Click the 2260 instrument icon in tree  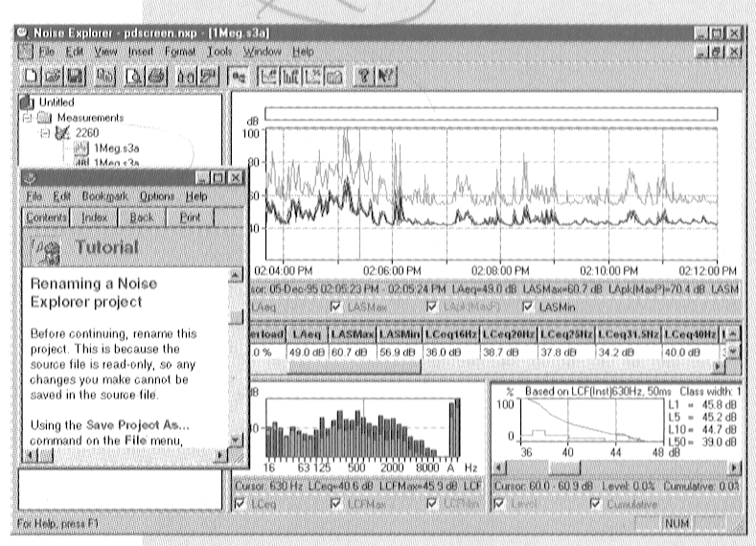[x=62, y=132]
